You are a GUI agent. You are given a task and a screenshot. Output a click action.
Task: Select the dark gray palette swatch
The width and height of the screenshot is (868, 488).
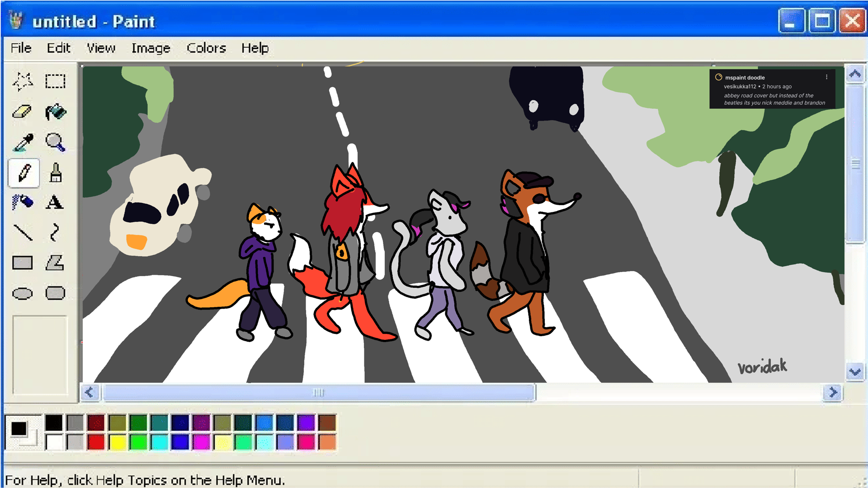[x=75, y=423]
